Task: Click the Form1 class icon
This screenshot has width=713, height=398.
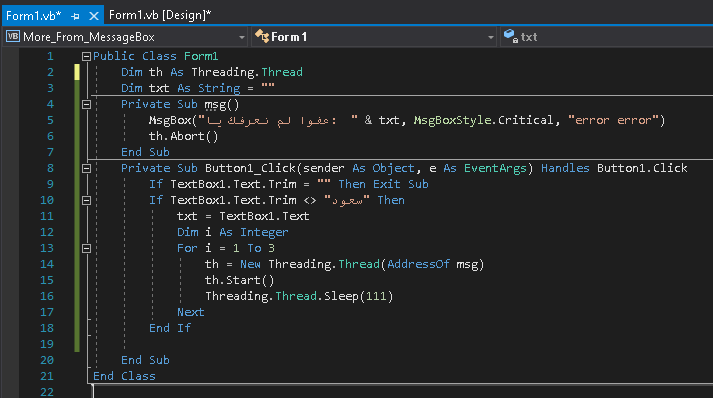Action: 262,36
